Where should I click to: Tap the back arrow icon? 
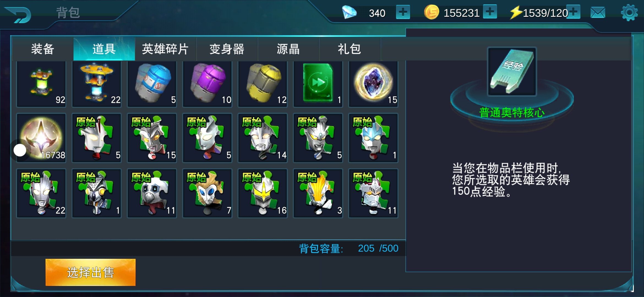(x=18, y=14)
